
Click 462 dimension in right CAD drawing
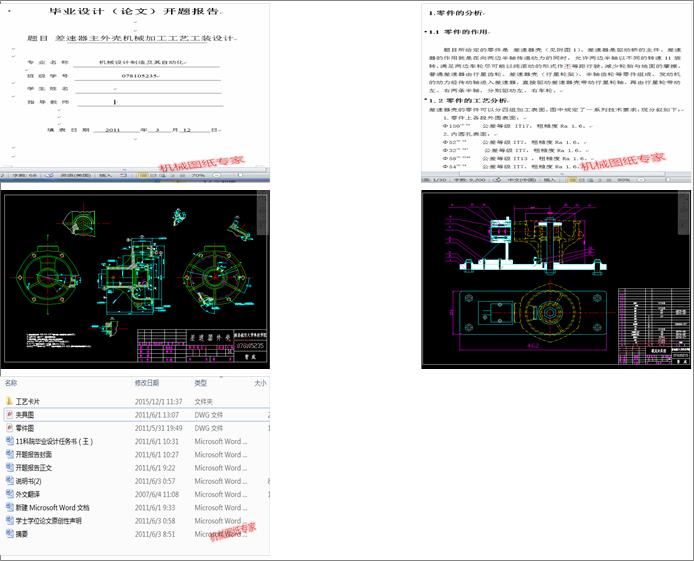tap(533, 346)
